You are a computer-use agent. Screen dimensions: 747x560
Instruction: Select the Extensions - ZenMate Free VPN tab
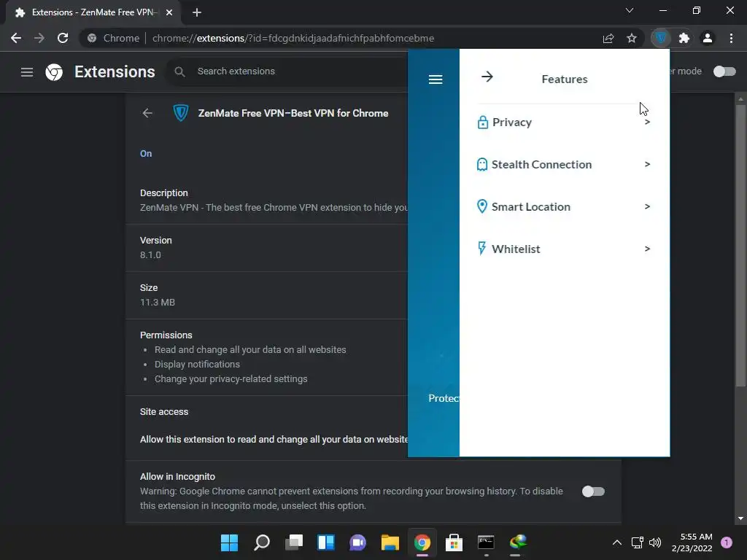tap(93, 12)
